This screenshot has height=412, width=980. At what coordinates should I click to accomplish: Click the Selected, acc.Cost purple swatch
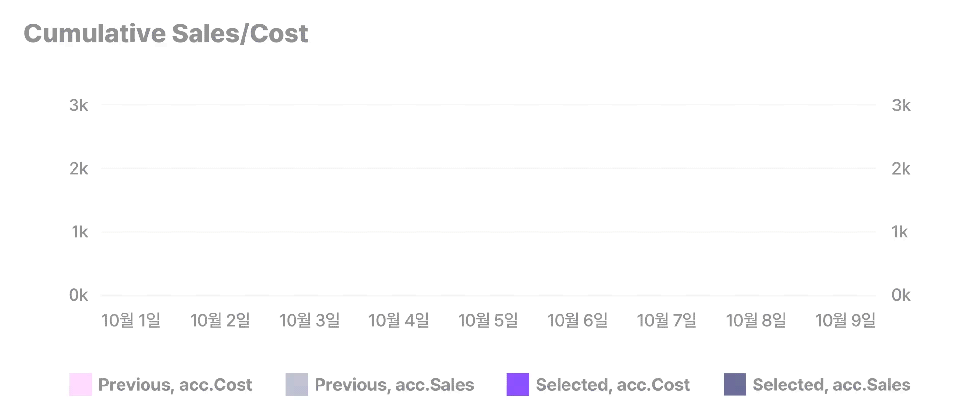[x=518, y=385]
